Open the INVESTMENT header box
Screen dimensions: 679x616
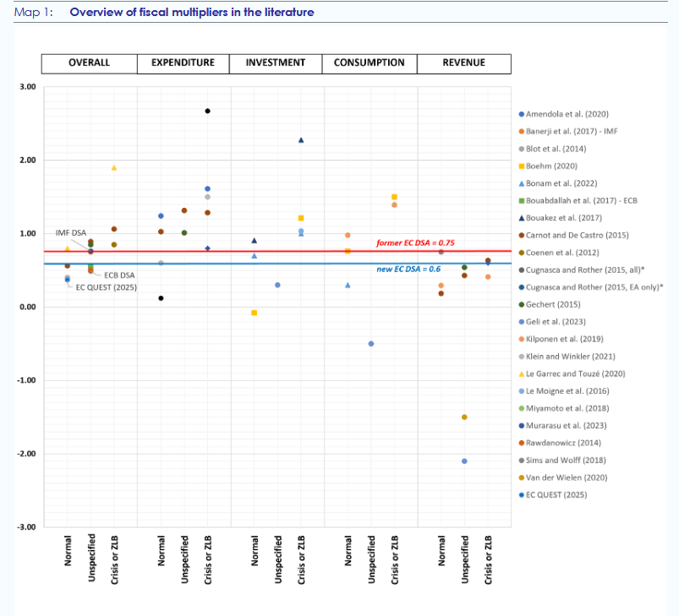pos(276,63)
